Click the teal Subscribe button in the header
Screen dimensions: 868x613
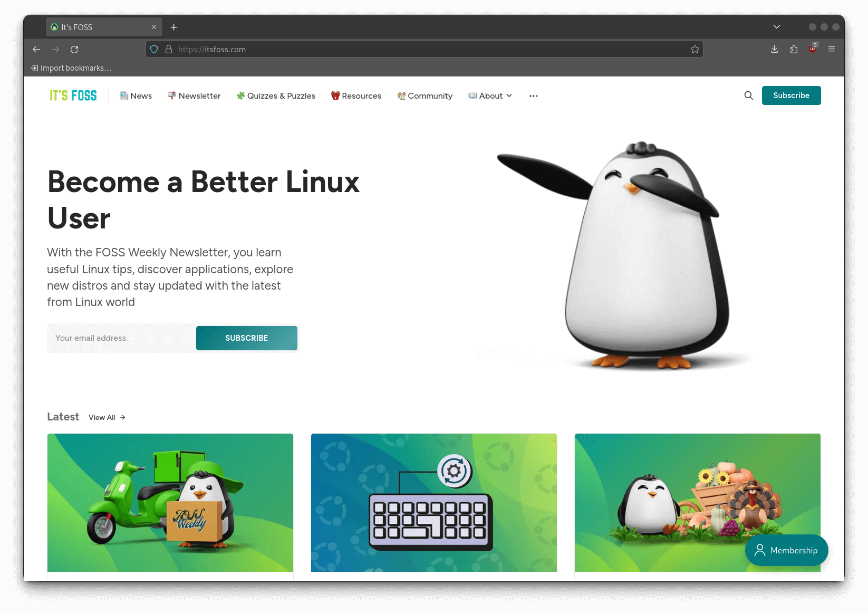tap(791, 95)
